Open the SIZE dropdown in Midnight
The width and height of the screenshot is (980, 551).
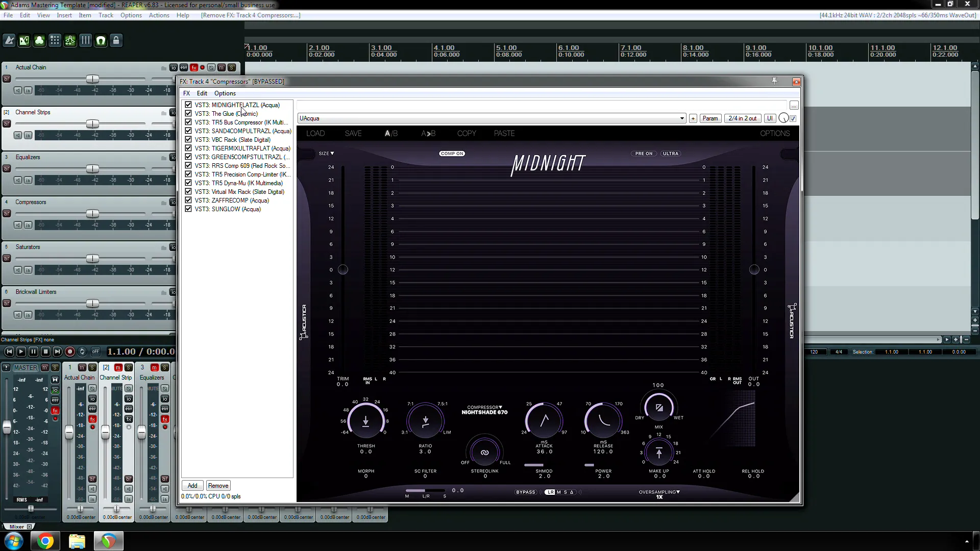[326, 154]
